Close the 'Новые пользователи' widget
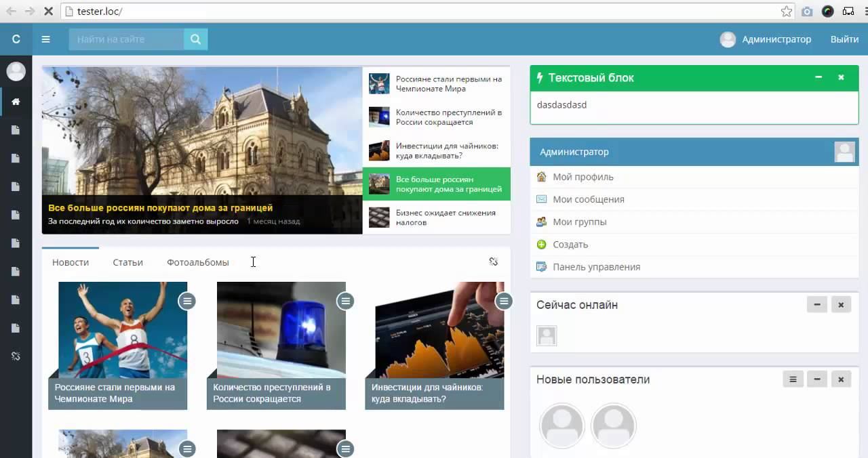Image resolution: width=868 pixels, height=458 pixels. click(x=841, y=379)
